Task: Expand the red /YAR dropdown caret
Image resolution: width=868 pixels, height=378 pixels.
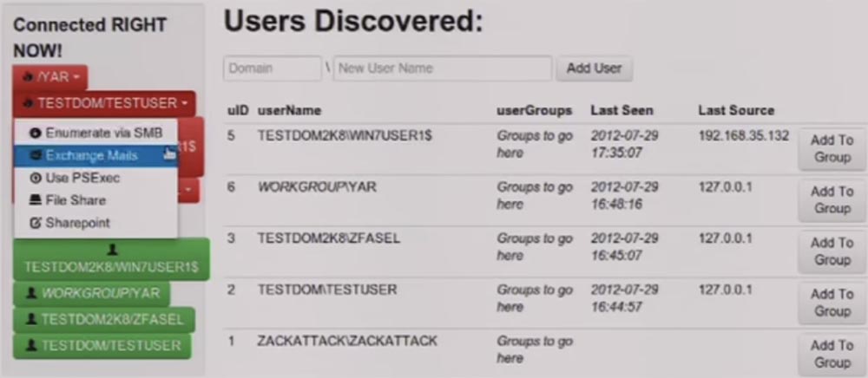Action: tap(76, 78)
